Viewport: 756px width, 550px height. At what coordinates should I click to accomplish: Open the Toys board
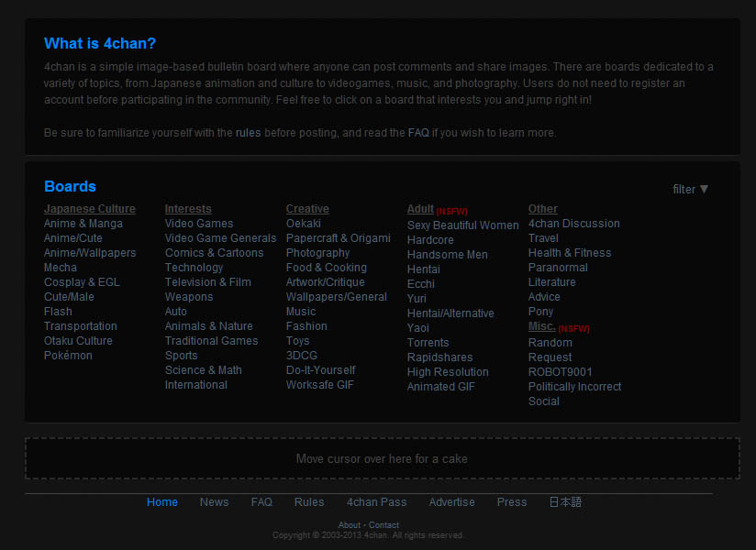point(297,340)
